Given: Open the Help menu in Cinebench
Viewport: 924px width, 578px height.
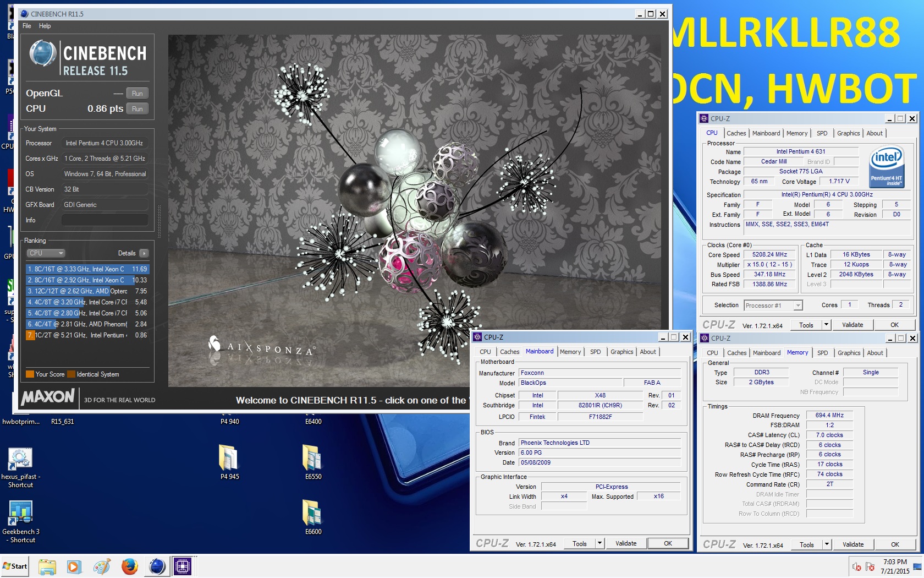Looking at the screenshot, I should tap(45, 26).
